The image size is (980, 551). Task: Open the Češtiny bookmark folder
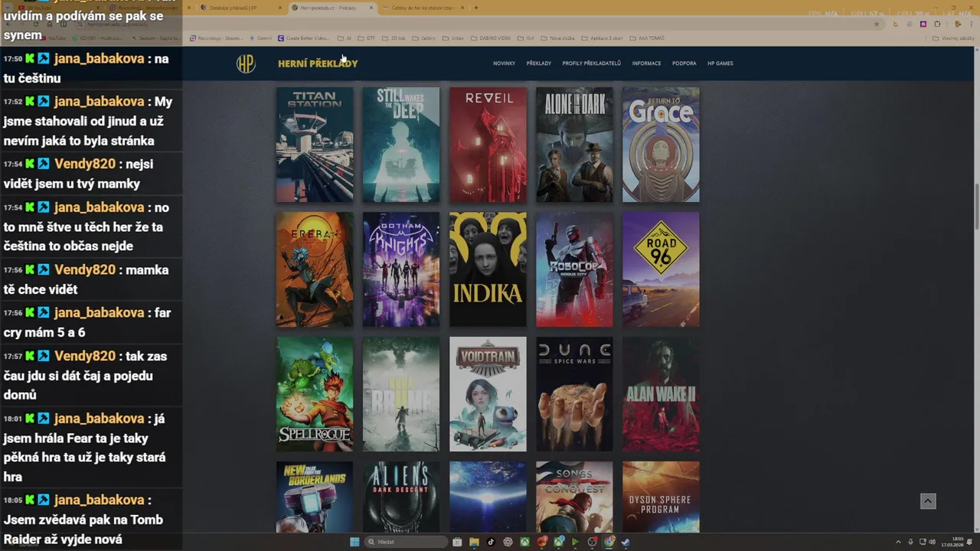click(x=425, y=37)
